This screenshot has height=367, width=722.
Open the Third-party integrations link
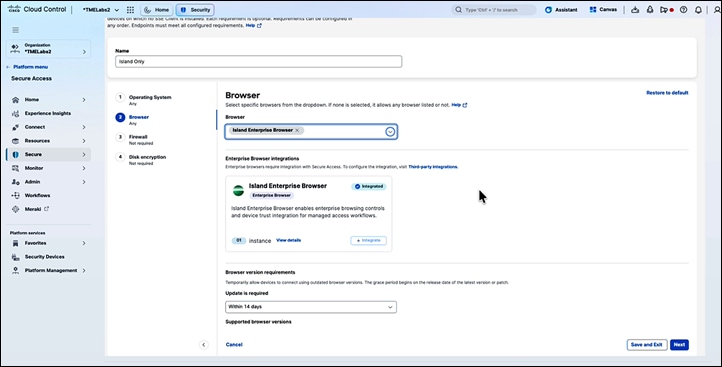pos(433,167)
